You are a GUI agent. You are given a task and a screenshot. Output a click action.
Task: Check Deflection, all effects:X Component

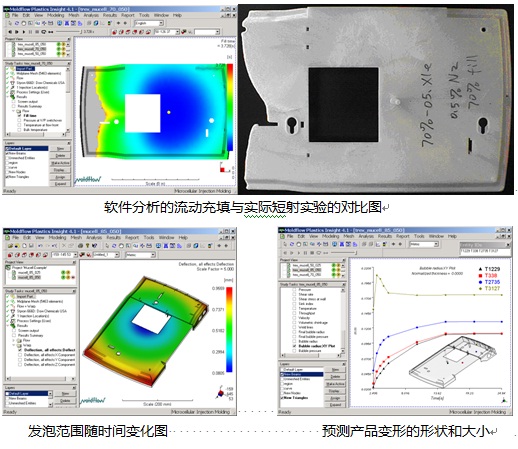[x=20, y=355]
